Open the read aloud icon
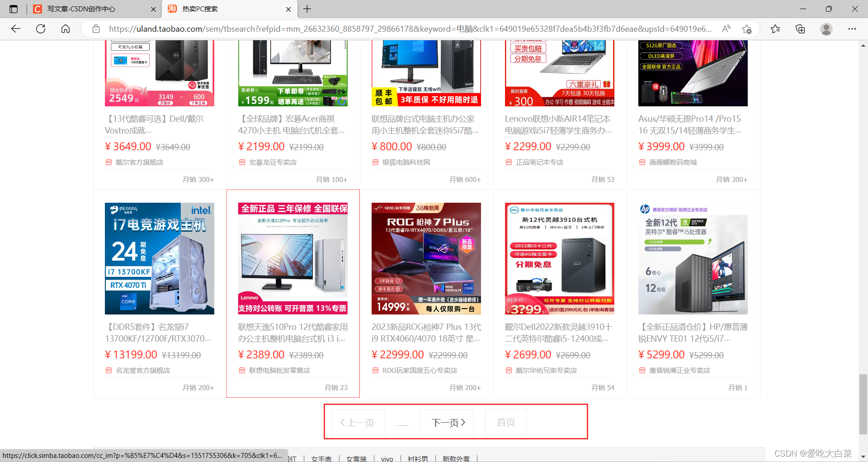 pos(726,29)
